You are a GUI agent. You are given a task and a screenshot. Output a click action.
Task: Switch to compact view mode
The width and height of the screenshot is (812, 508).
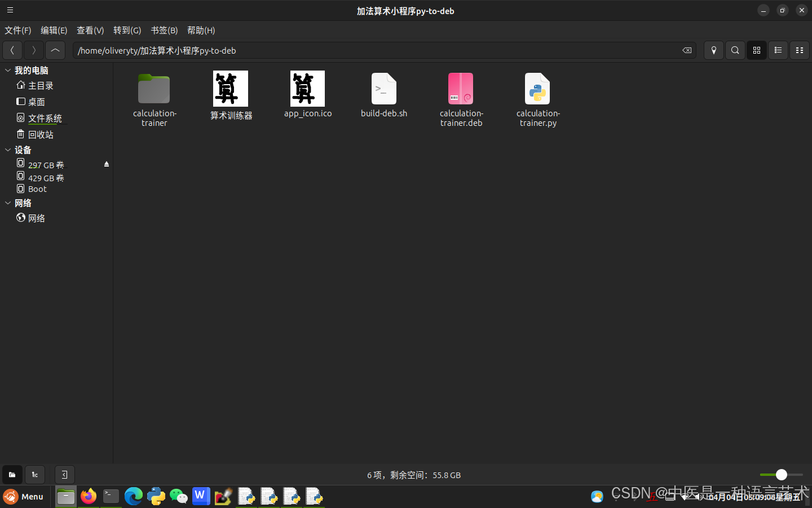[x=799, y=50]
